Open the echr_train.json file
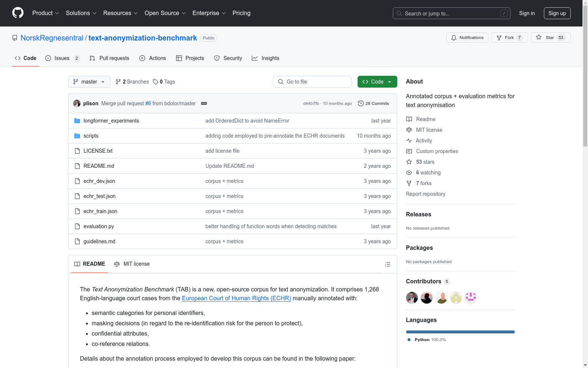The image size is (588, 368). (100, 211)
